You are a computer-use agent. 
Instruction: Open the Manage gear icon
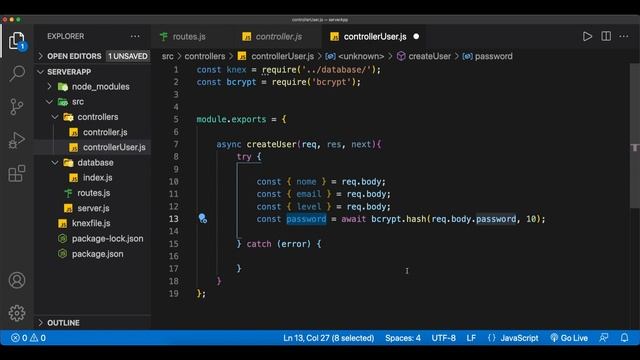(x=17, y=313)
